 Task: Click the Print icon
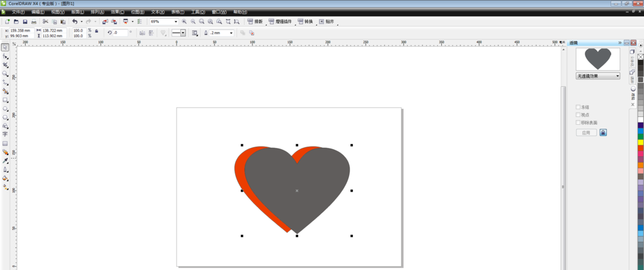coord(34,21)
